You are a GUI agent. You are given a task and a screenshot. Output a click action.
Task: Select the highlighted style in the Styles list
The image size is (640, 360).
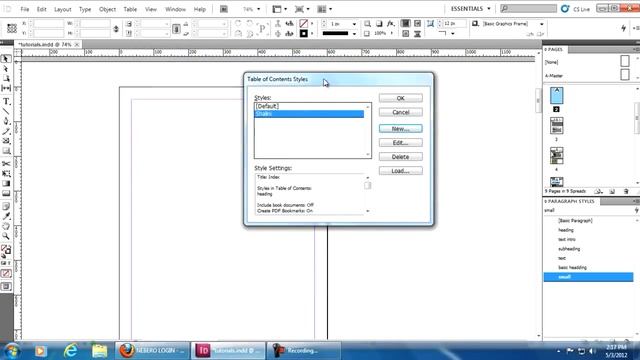pyautogui.click(x=309, y=113)
